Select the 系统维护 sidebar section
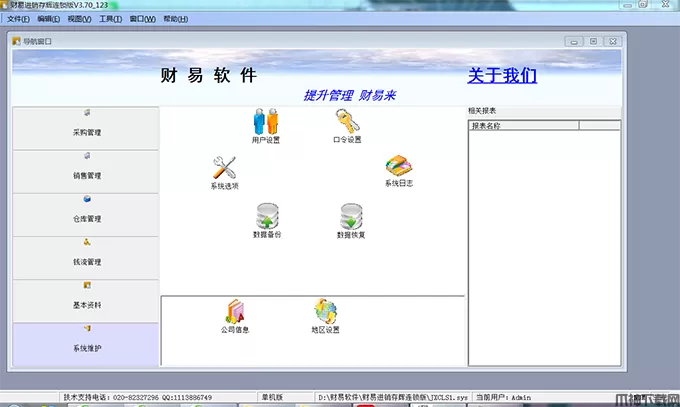The width and height of the screenshot is (680, 407). 86,345
